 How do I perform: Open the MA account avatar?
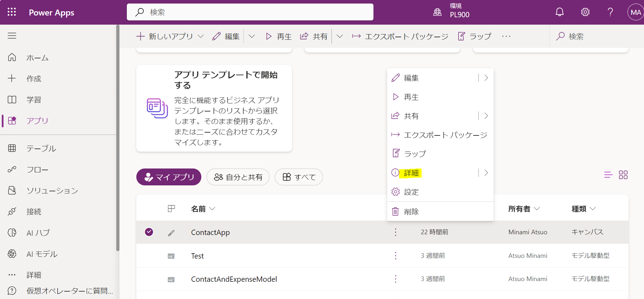coord(636,12)
